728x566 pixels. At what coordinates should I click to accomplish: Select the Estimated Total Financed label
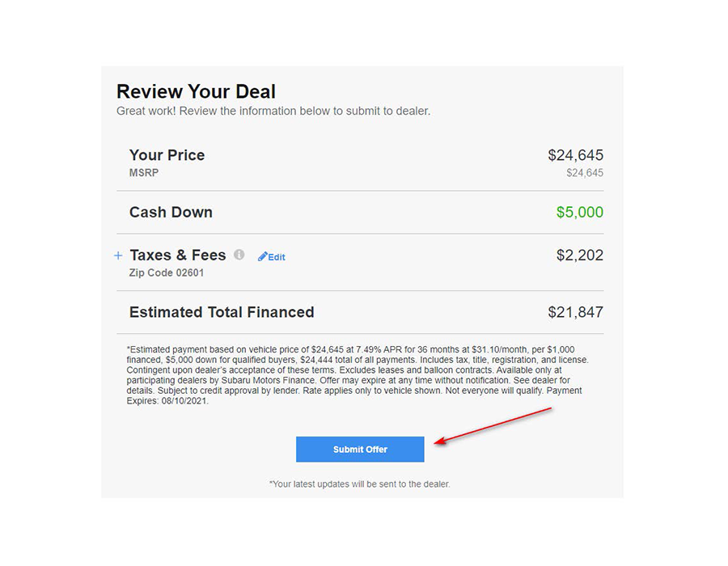click(222, 312)
